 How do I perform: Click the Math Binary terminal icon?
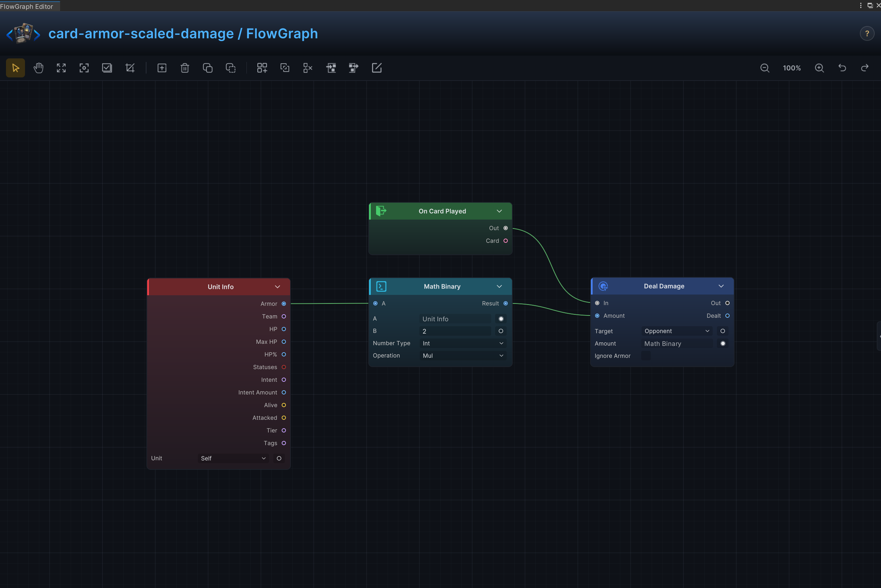(x=381, y=286)
